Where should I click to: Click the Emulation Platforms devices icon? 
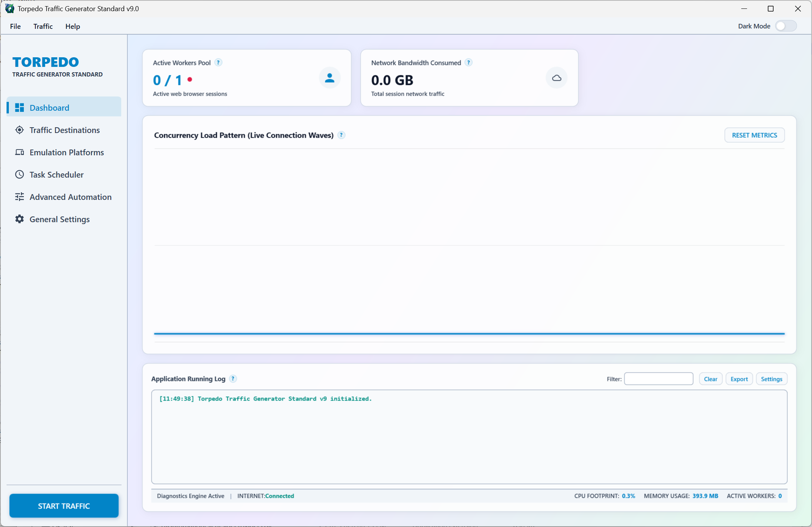[19, 152]
